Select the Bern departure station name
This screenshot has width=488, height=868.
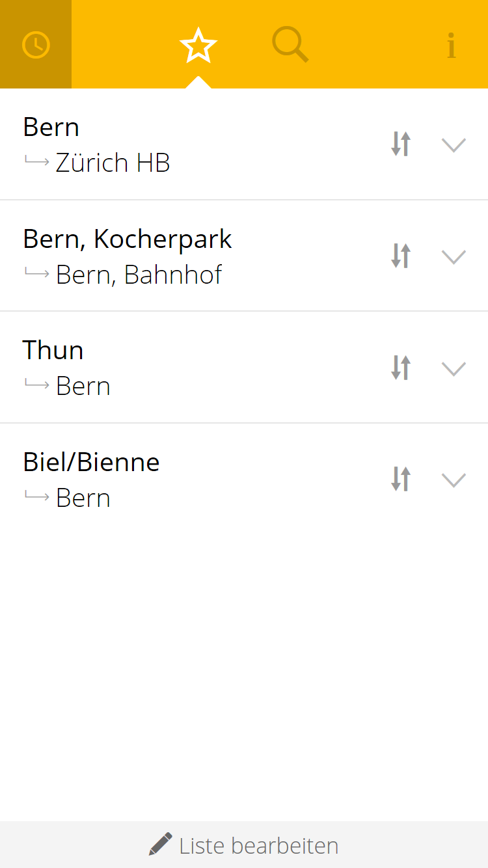click(x=51, y=127)
